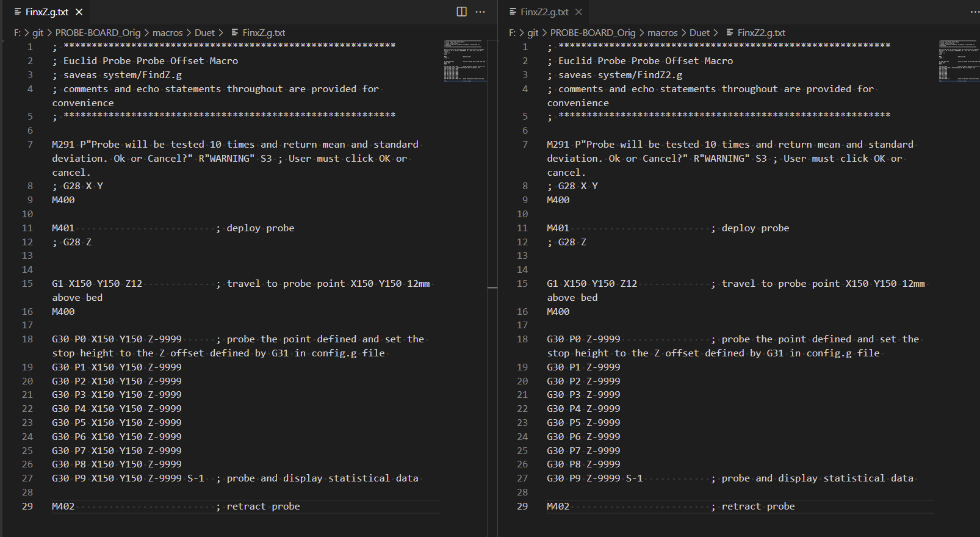Click 'G30 P6 Z-9999' in right editor
This screenshot has width=980, height=537.
(583, 436)
